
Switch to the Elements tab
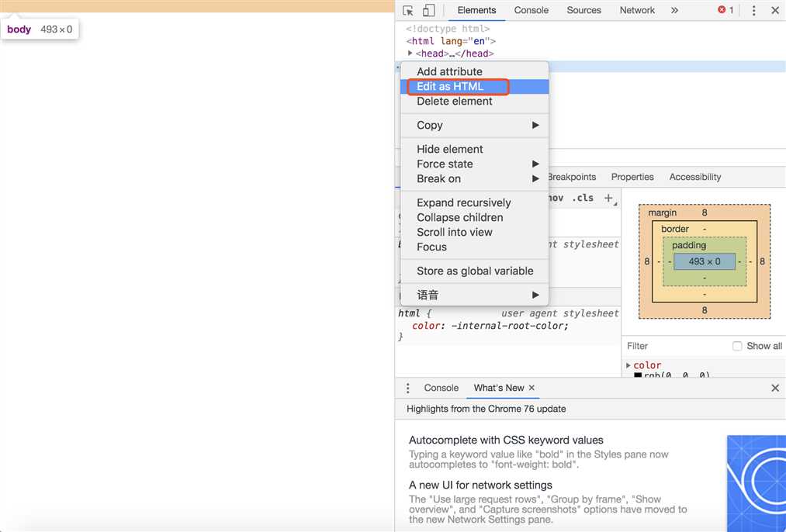(x=476, y=10)
